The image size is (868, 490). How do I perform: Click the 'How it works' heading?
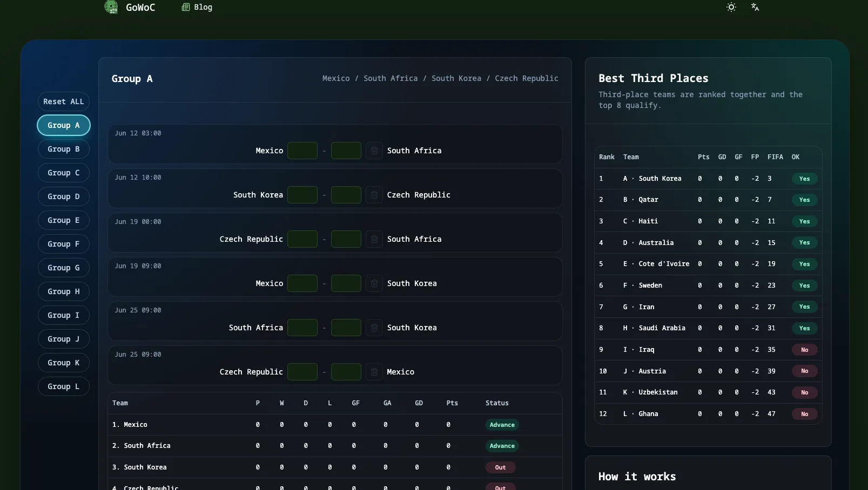(x=637, y=477)
